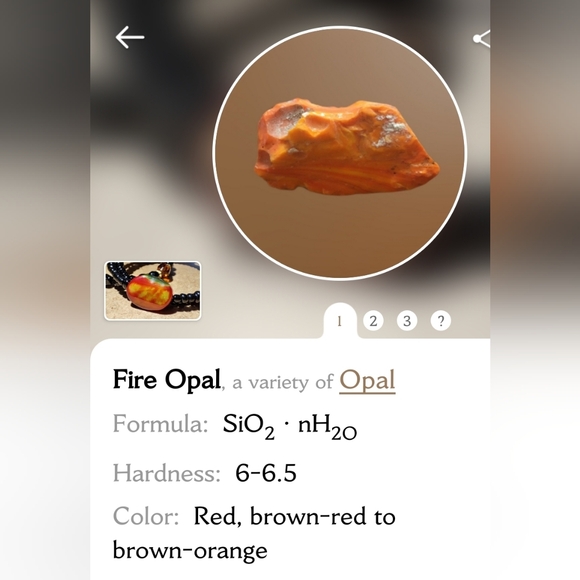
Task: Select result tab number 1
Action: [x=340, y=321]
